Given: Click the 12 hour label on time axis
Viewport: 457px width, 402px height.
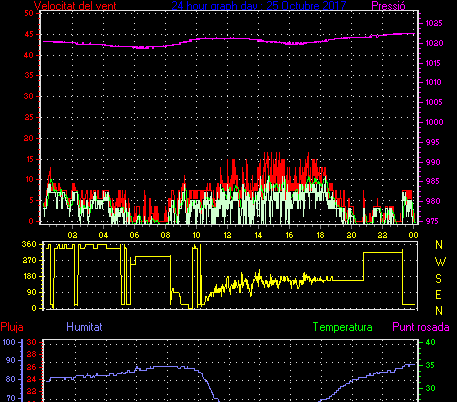Looking at the screenshot, I should [x=227, y=235].
